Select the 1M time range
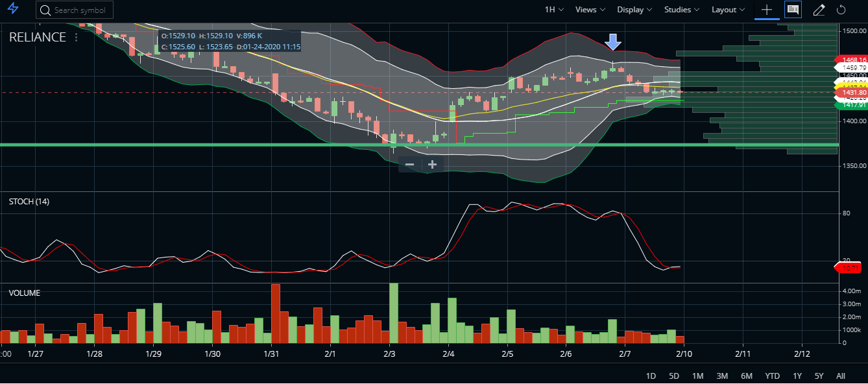 [697, 376]
